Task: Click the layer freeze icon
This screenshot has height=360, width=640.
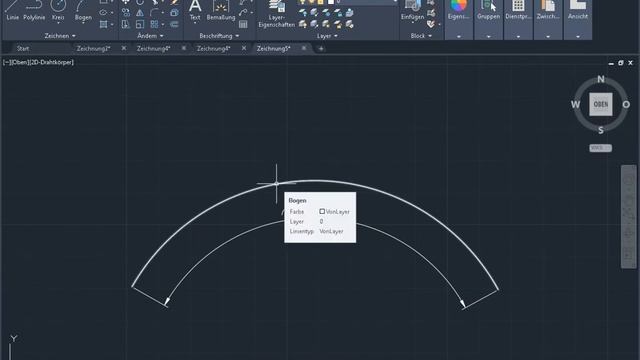Action: 326,13
